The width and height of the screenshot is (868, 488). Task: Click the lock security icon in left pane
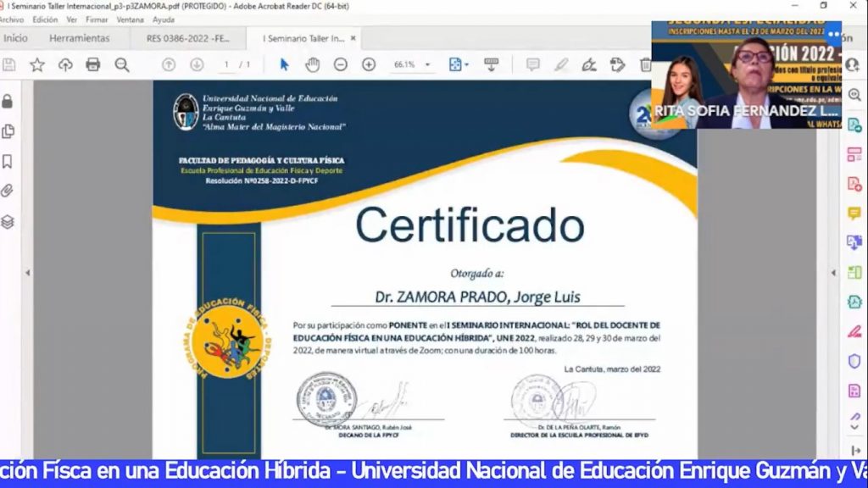[x=8, y=102]
